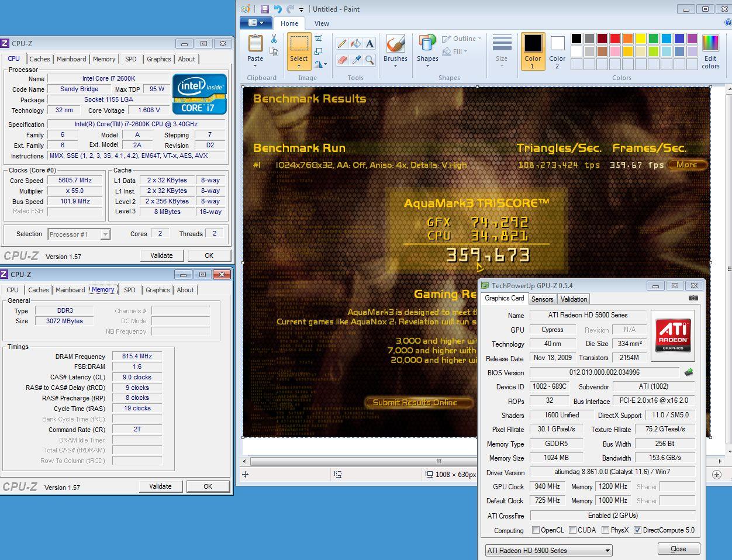Image resolution: width=732 pixels, height=560 pixels.
Task: Click OK in the top CPU-Z window
Action: point(209,255)
